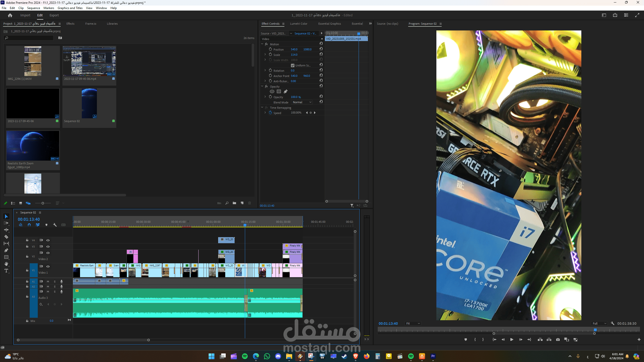Open timeline display settings wrench
Image resolution: width=644 pixels, height=362 pixels.
click(55, 225)
